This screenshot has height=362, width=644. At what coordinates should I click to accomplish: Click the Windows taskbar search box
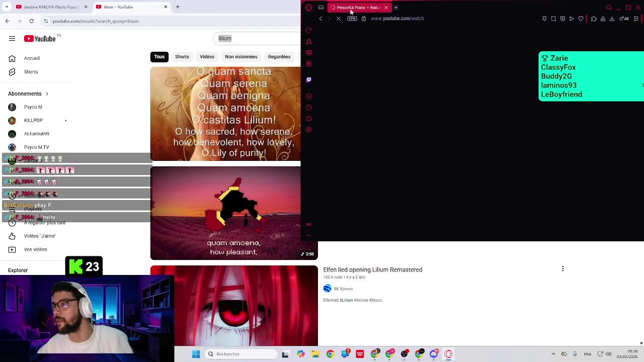click(x=242, y=354)
